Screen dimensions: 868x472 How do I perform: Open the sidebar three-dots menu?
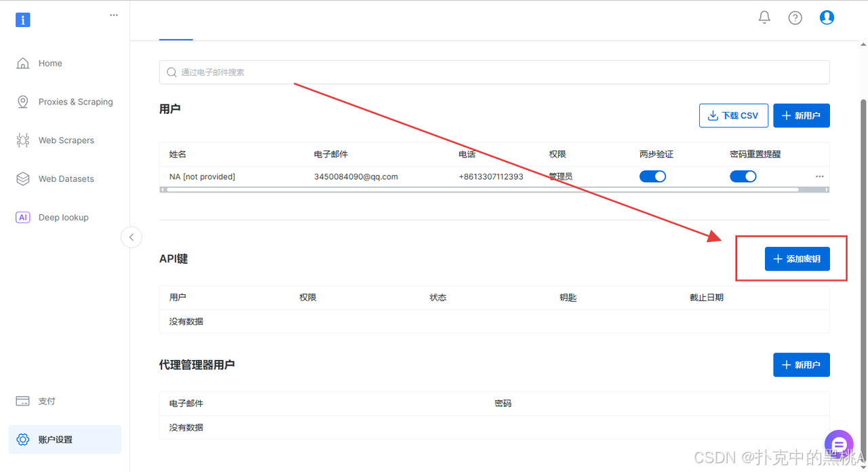pos(114,15)
